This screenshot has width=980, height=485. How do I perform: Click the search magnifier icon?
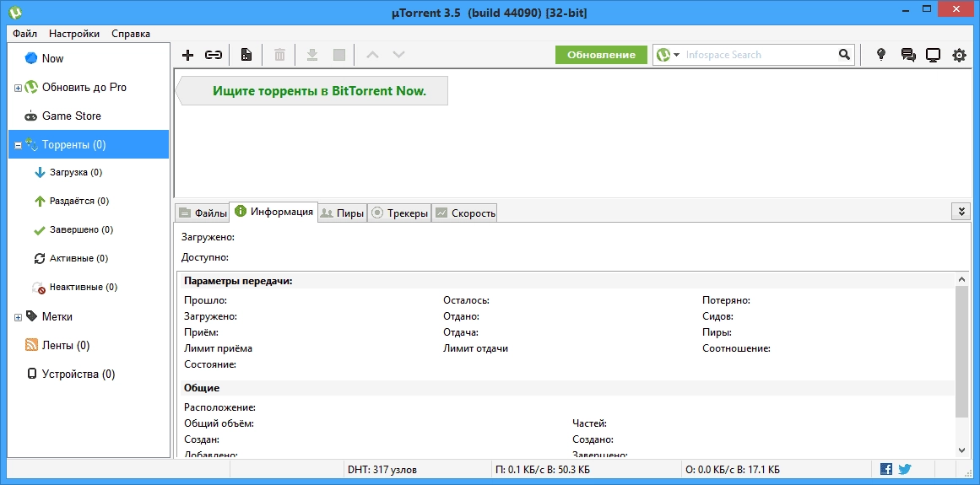click(844, 55)
